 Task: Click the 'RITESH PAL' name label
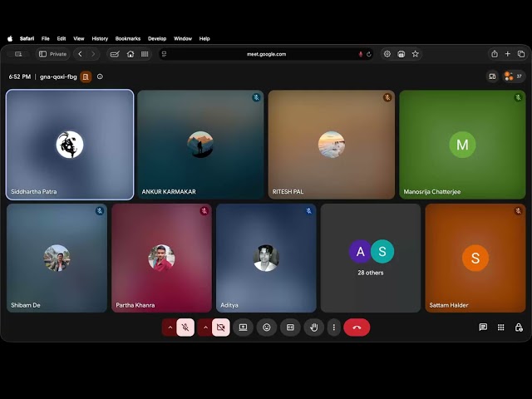click(288, 192)
